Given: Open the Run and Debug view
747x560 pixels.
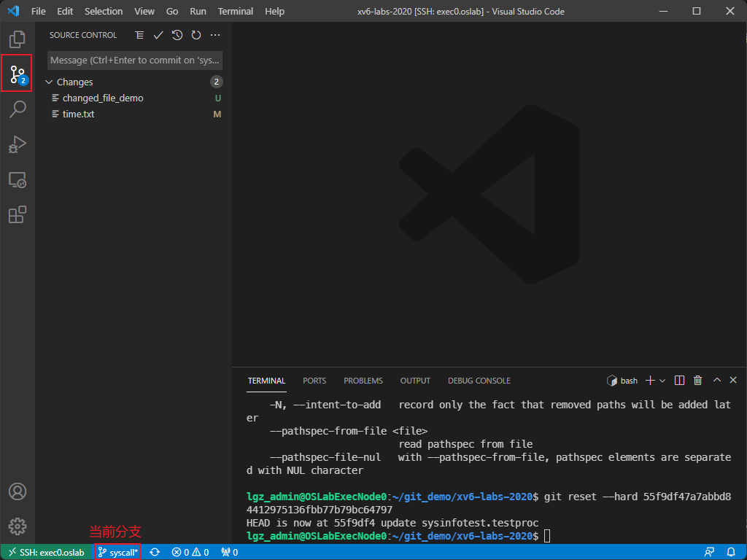Looking at the screenshot, I should tap(18, 144).
